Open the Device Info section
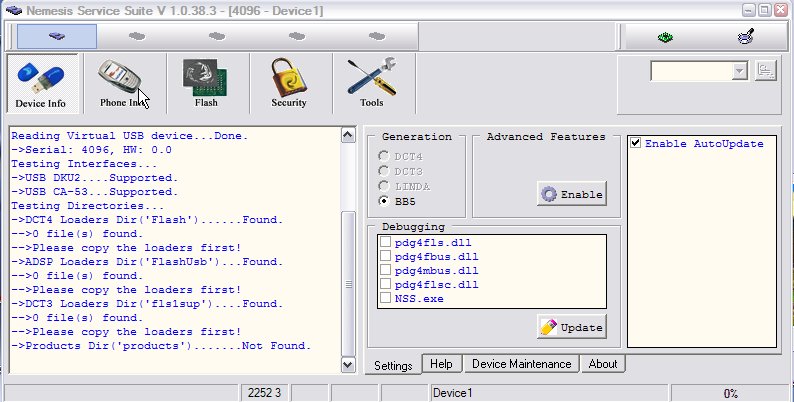This screenshot has height=402, width=794. (x=42, y=84)
